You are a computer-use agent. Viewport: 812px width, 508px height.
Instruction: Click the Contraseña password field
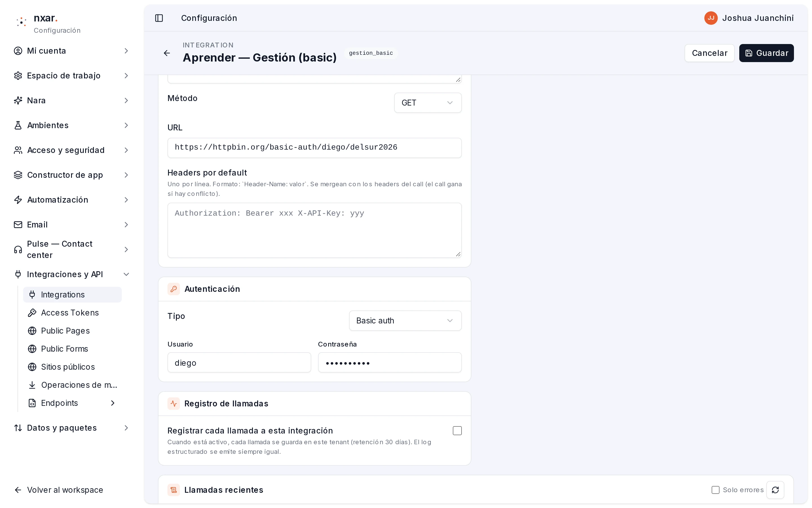pyautogui.click(x=390, y=363)
